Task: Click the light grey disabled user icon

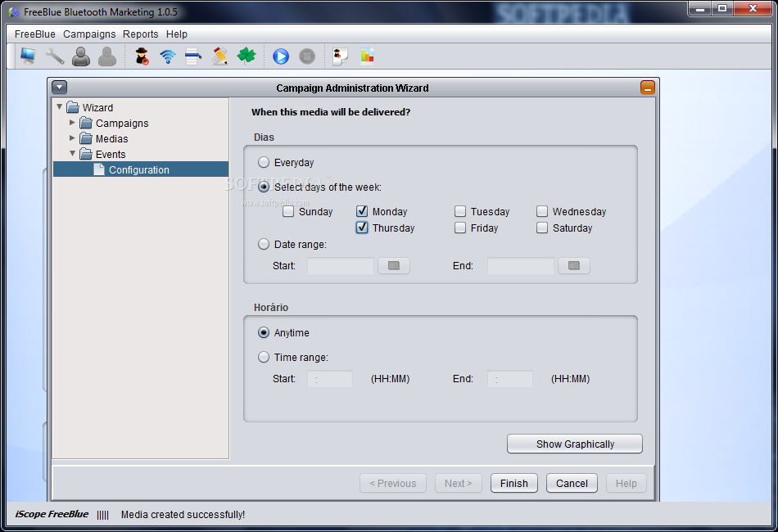Action: coord(107,56)
